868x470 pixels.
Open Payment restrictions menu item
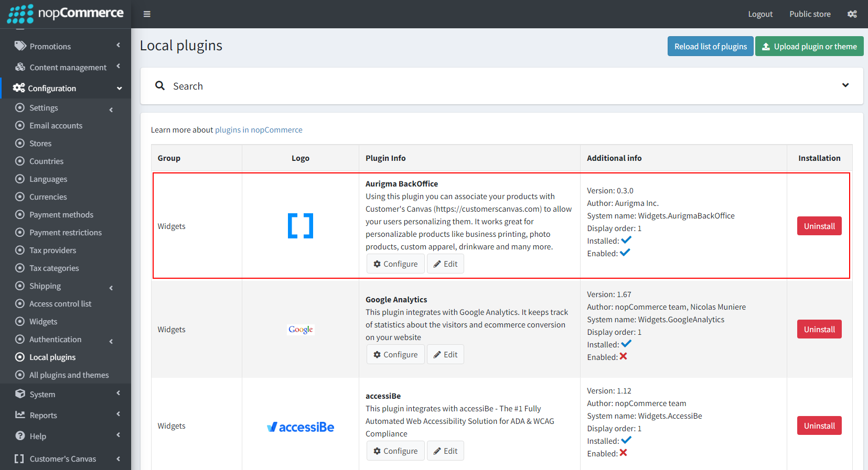(66, 232)
